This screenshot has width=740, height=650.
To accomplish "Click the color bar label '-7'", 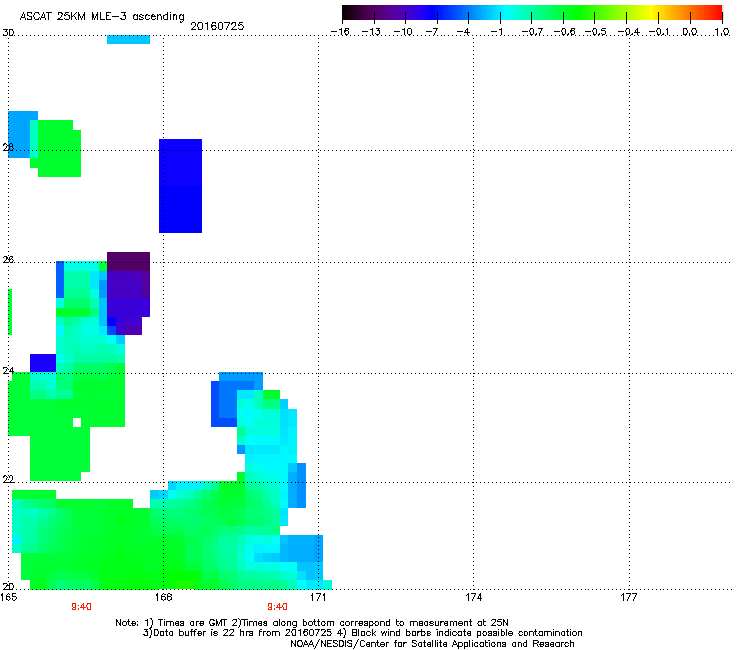I will (x=432, y=32).
